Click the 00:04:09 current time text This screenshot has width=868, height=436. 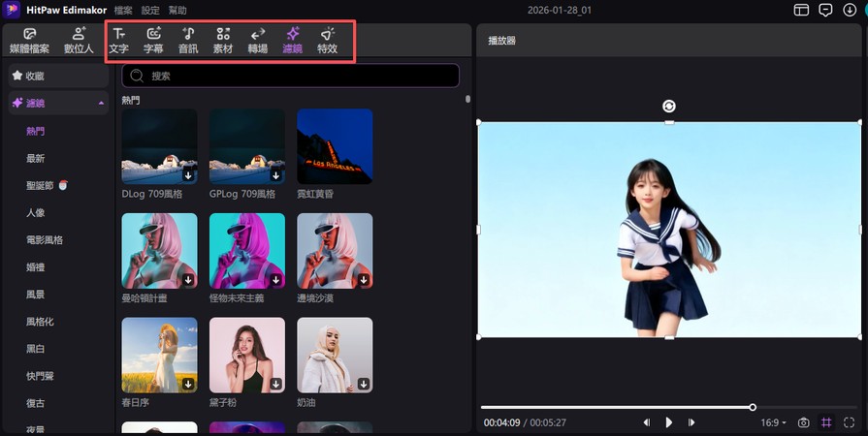pyautogui.click(x=501, y=422)
